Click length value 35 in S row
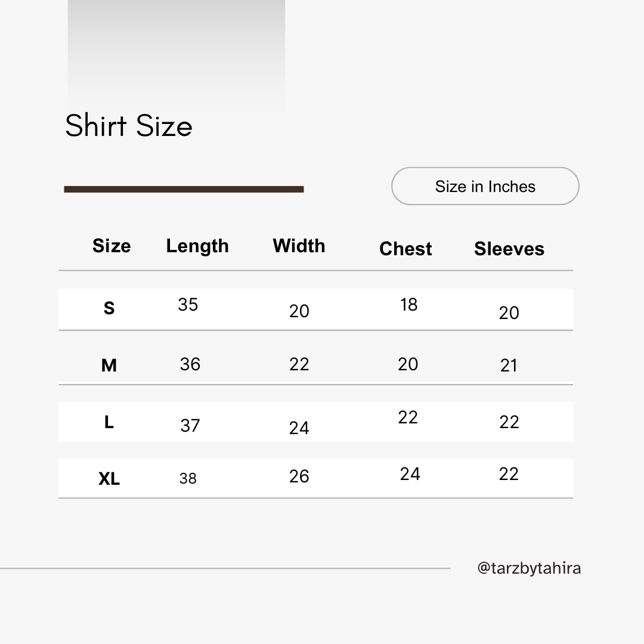Screen dimensions: 644x644 188,305
